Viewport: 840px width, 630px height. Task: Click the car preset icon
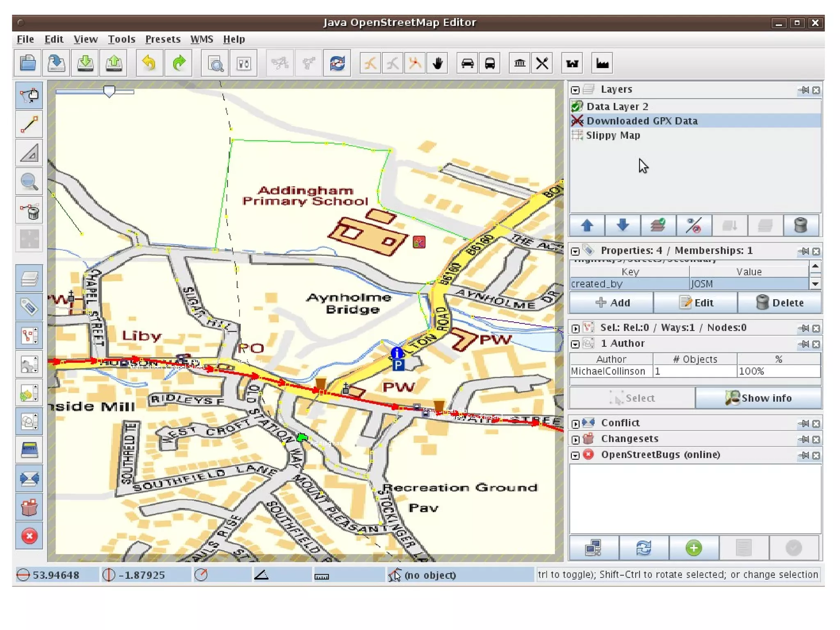[x=467, y=63]
